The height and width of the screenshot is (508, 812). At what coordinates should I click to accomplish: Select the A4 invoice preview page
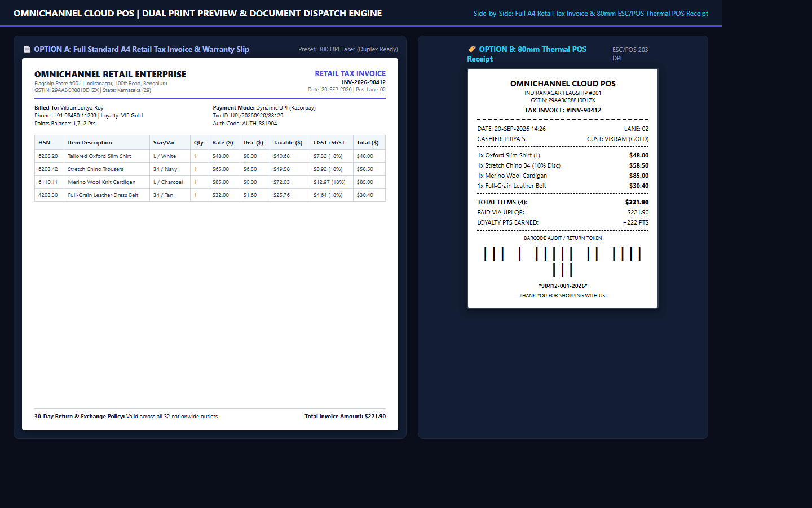[210, 244]
